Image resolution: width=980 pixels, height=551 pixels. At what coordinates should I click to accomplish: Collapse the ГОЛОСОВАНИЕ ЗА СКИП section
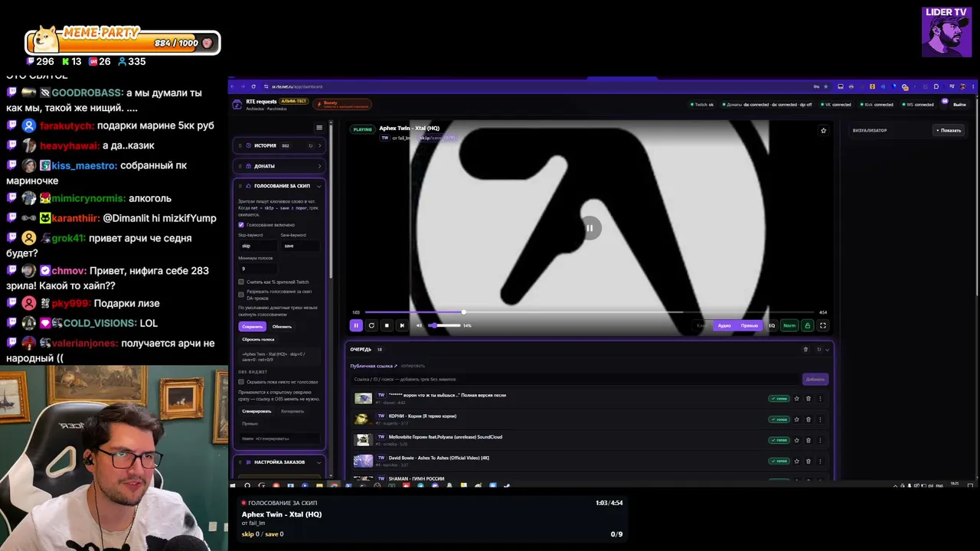pos(319,186)
